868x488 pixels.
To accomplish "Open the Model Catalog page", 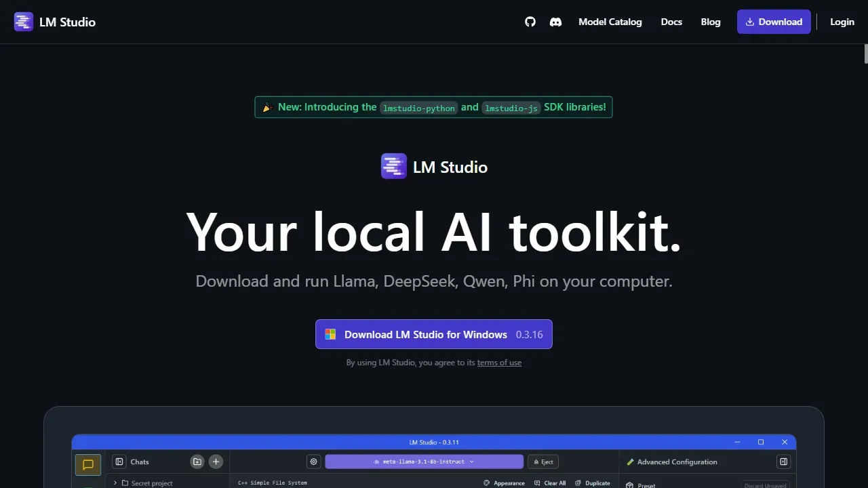I will (x=610, y=22).
